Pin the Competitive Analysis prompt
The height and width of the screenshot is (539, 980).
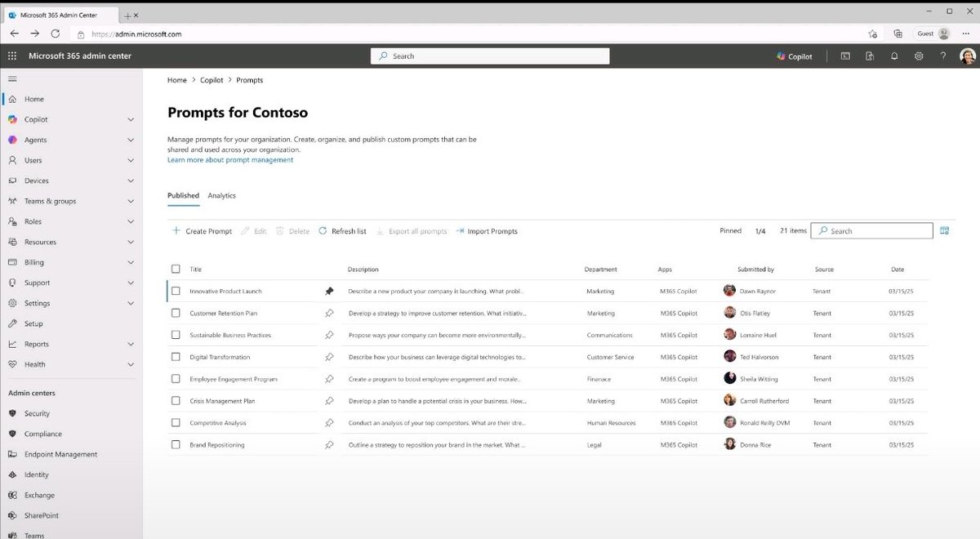coord(329,423)
